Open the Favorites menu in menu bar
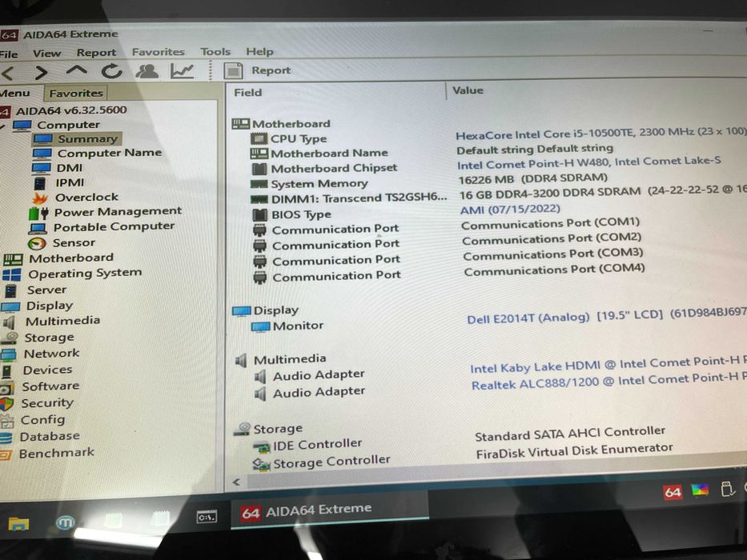This screenshot has width=747, height=560. 159,51
